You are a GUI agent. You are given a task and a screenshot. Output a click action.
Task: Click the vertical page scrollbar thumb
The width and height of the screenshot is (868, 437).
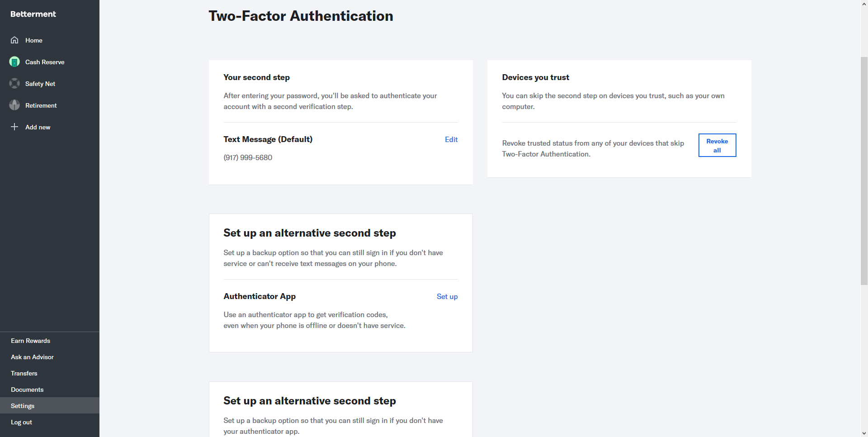(864, 171)
